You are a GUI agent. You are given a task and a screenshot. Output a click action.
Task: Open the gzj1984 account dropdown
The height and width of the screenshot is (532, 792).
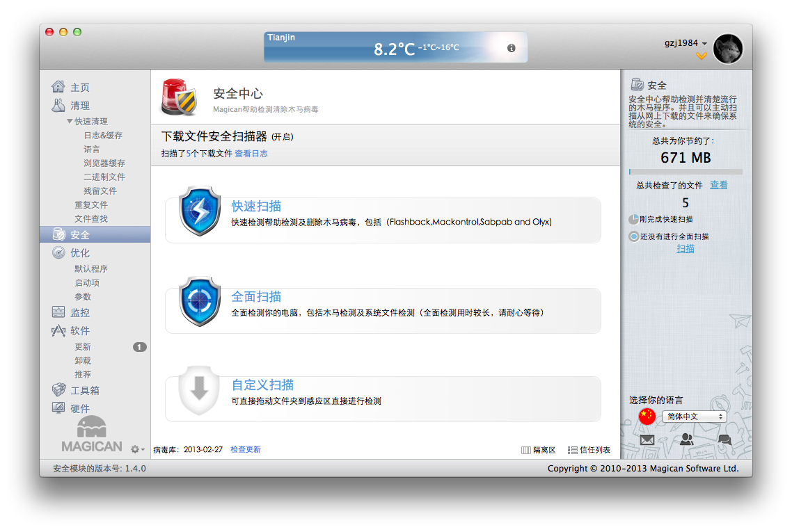686,43
